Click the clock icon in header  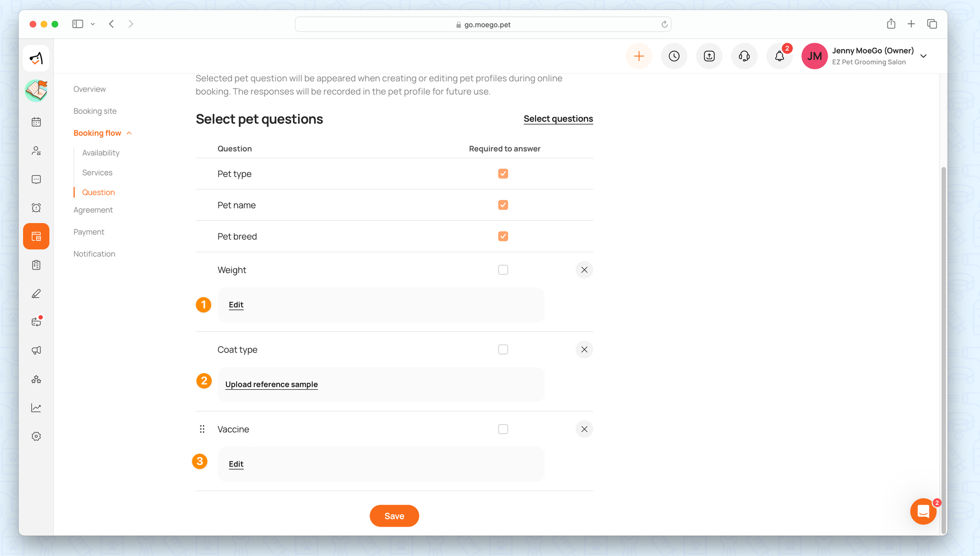674,56
